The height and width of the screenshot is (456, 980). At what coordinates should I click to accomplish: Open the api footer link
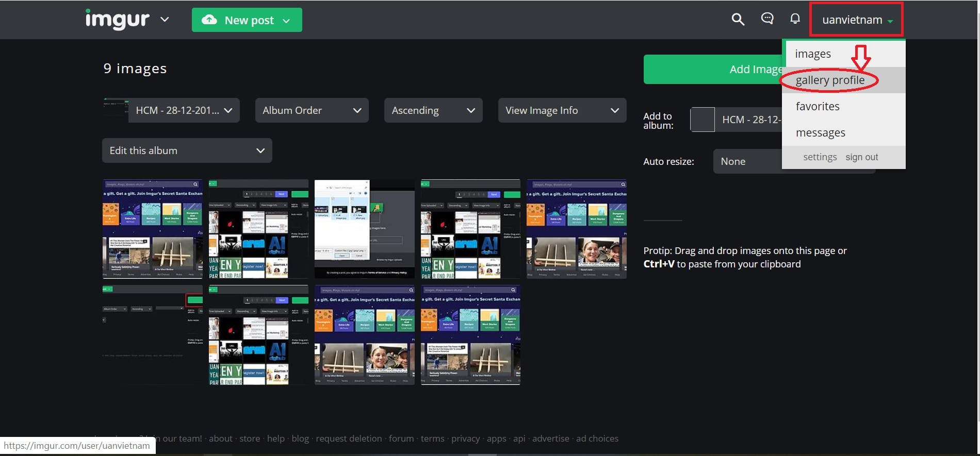tap(519, 438)
